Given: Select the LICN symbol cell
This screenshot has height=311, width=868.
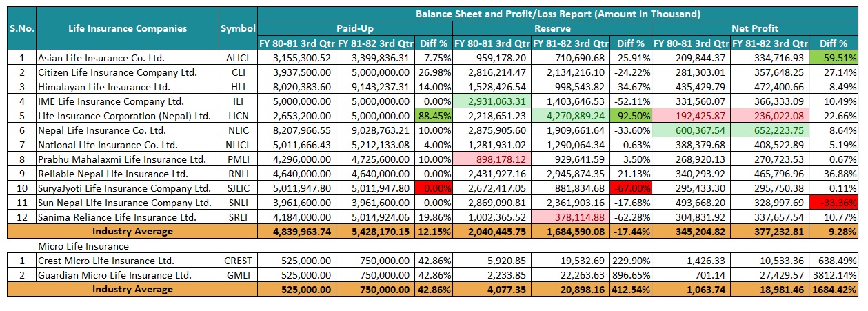Looking at the screenshot, I should (238, 115).
